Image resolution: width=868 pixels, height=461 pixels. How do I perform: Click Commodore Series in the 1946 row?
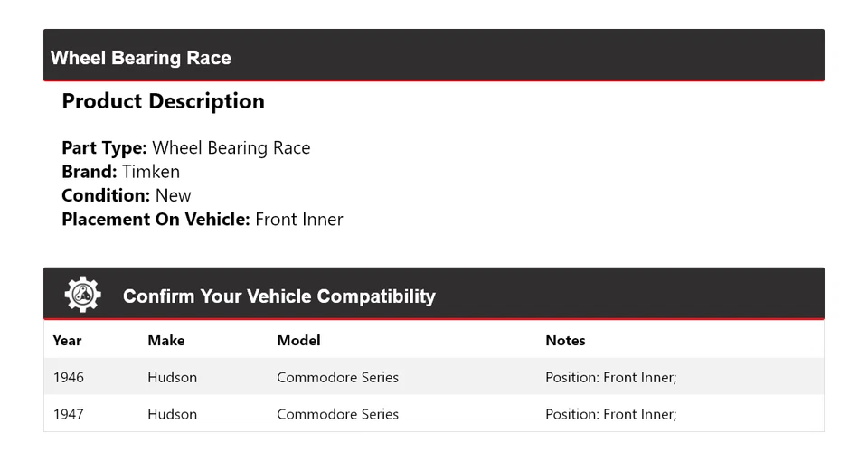337,377
